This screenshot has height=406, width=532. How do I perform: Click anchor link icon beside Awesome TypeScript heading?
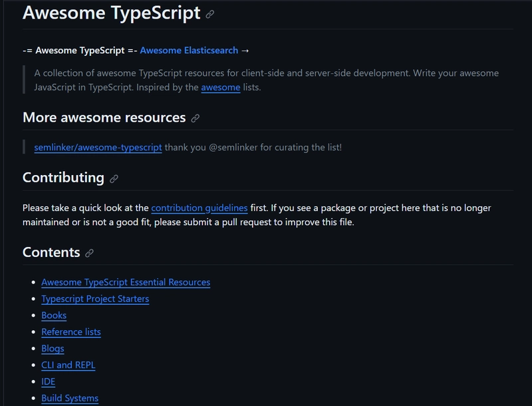click(x=210, y=14)
